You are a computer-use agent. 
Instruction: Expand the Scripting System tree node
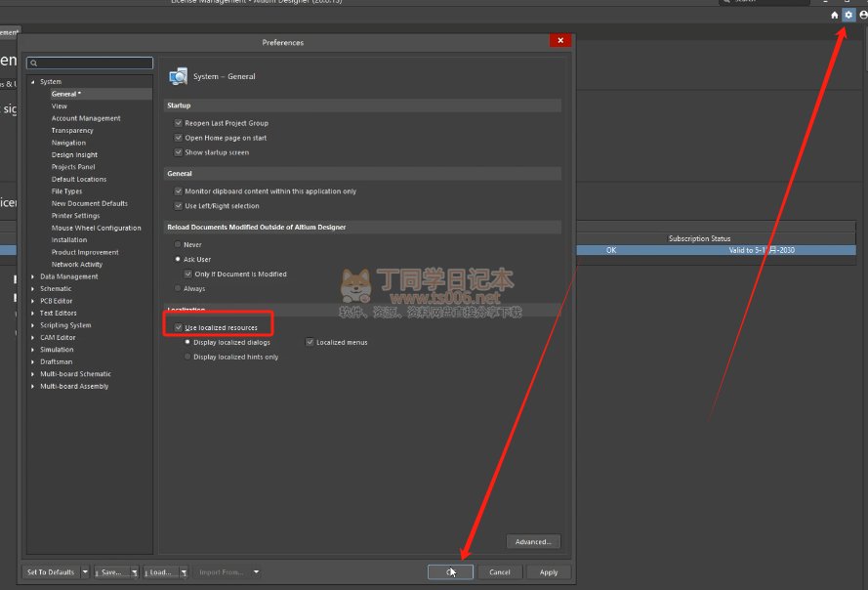point(32,325)
